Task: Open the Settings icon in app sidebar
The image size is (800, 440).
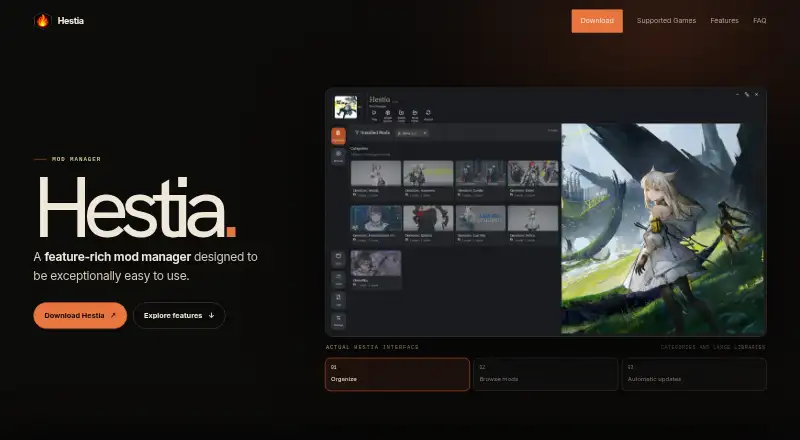Action: (338, 321)
